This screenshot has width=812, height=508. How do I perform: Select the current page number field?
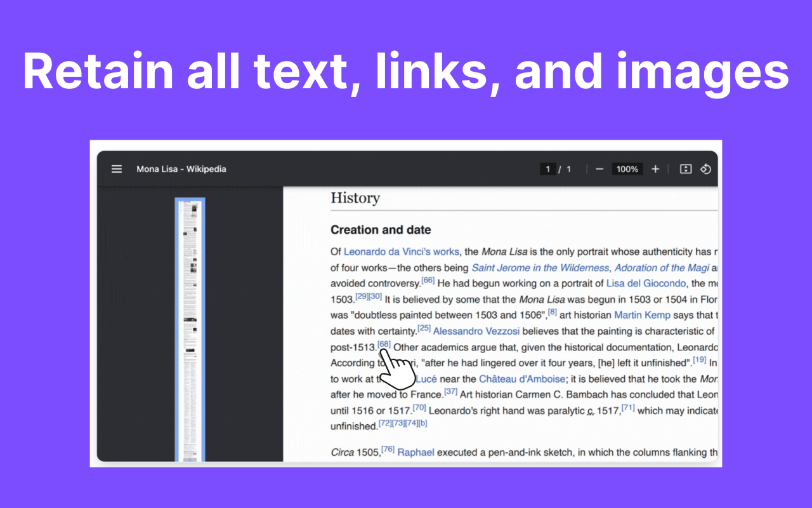tap(547, 169)
